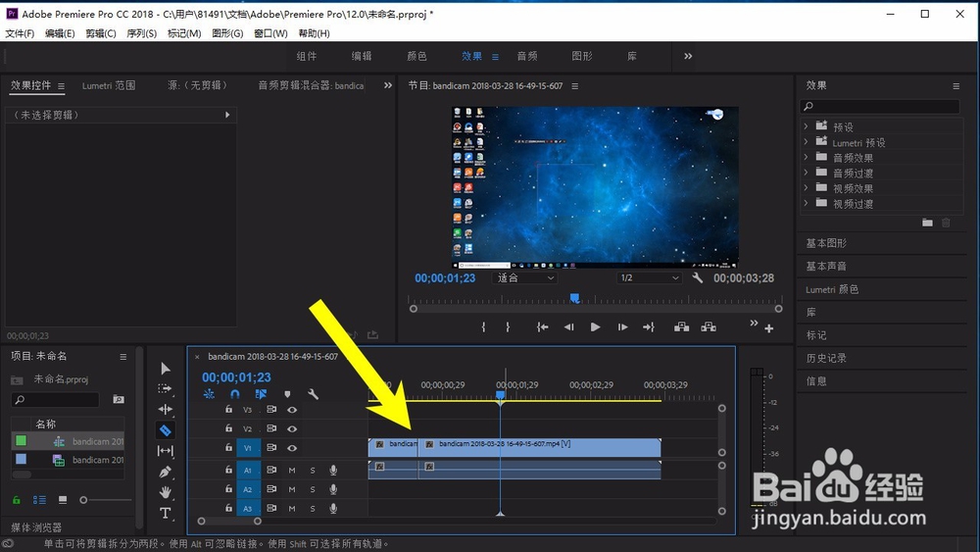
Task: Open the 媒体浏览器 panel
Action: click(35, 527)
